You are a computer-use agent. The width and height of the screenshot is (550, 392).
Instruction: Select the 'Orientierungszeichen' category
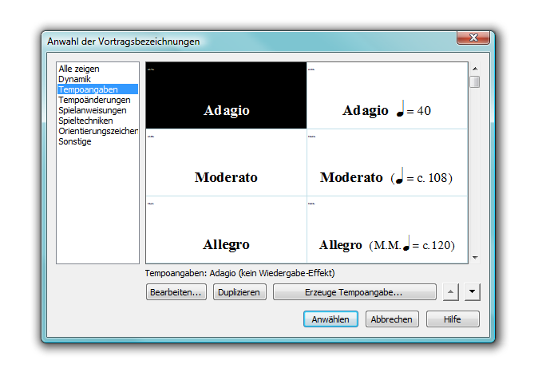tap(97, 131)
